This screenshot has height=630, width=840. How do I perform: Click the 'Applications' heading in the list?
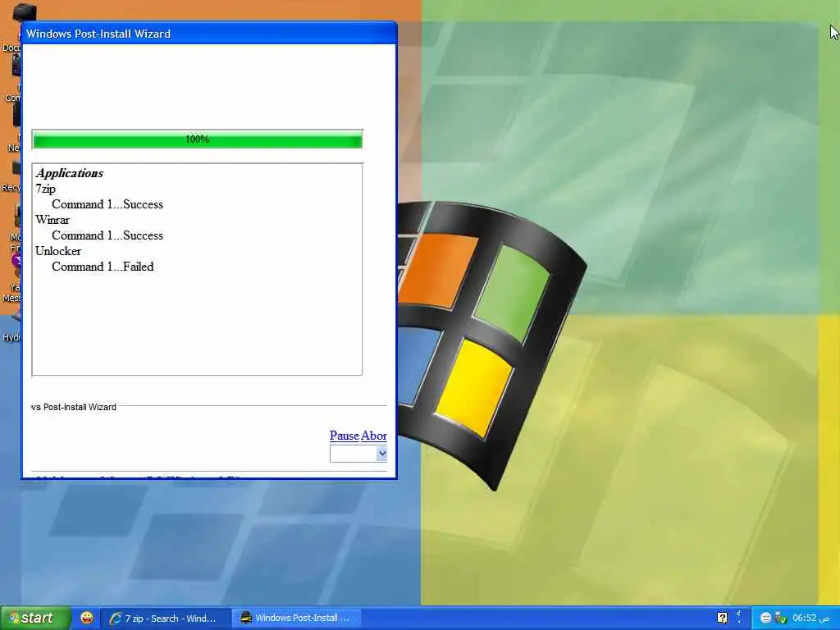[x=70, y=173]
